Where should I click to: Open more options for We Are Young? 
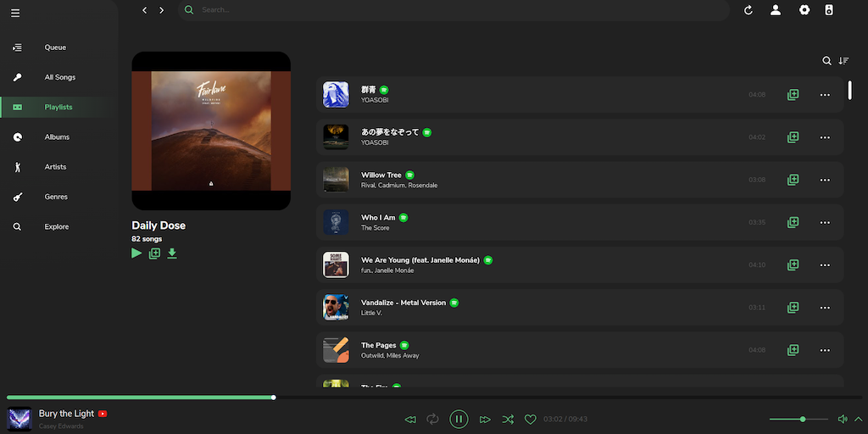coord(825,265)
